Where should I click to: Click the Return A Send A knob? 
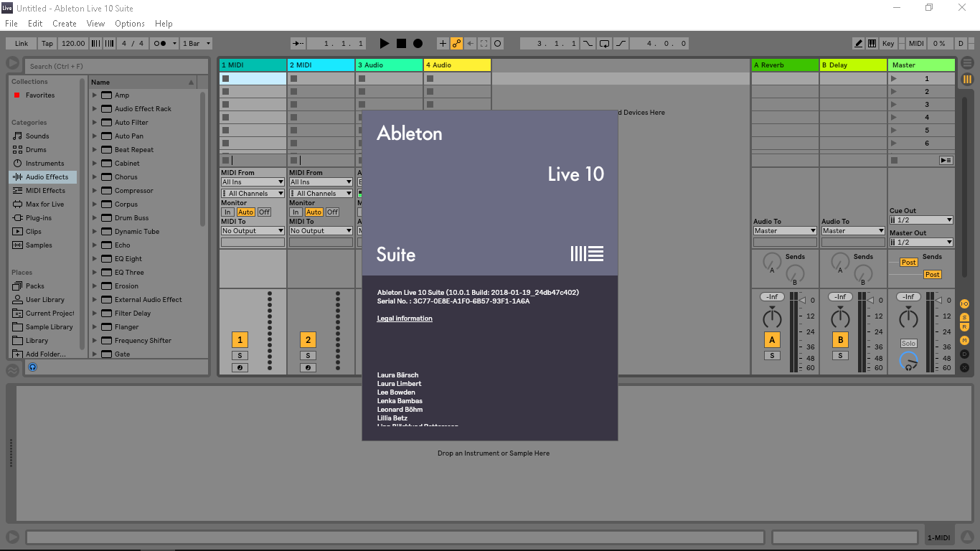[772, 261]
